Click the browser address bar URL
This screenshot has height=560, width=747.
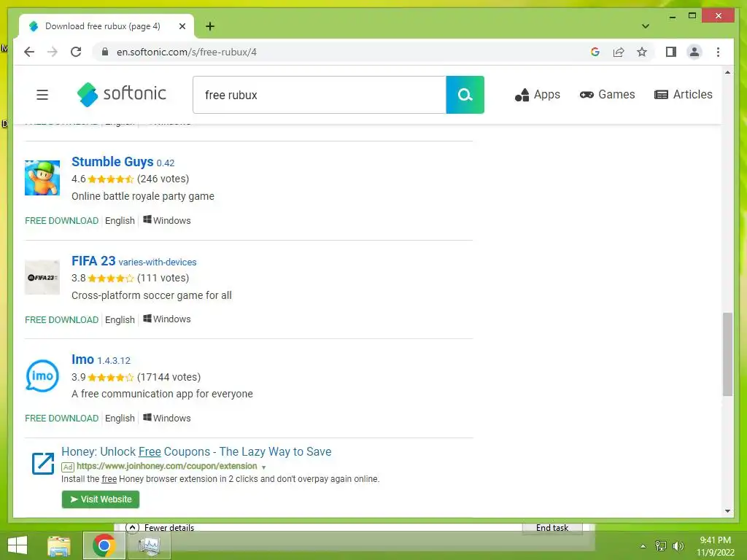coord(186,52)
